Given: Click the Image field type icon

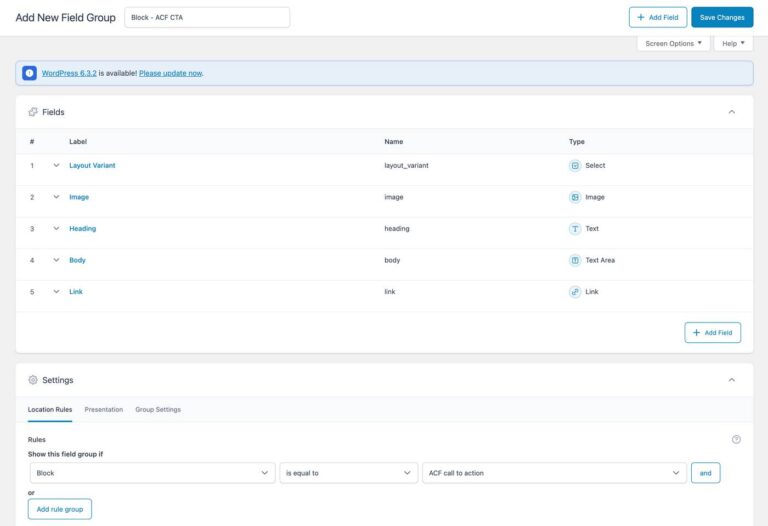Looking at the screenshot, I should (575, 197).
